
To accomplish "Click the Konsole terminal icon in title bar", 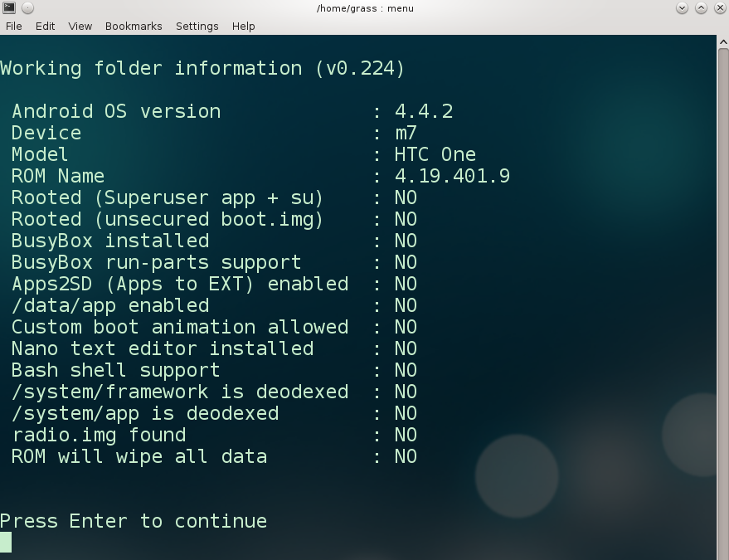I will (x=9, y=8).
